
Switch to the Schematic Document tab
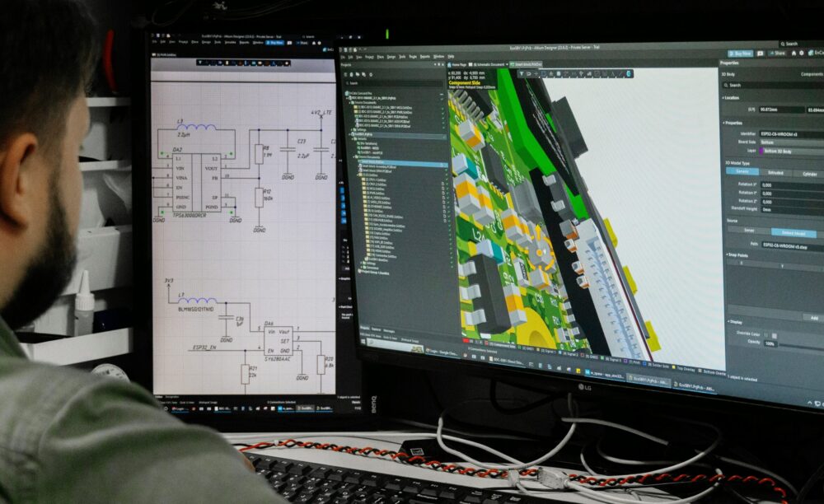tap(487, 64)
